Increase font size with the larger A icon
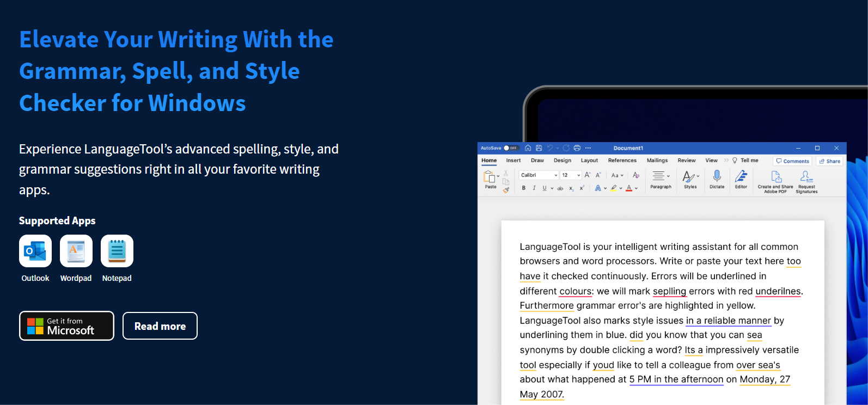 588,175
